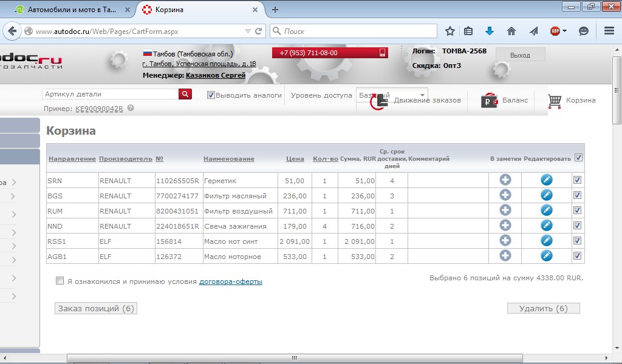622x364 pixels.
Task: Add Фильтр воздушный row to notes
Action: coord(505,211)
